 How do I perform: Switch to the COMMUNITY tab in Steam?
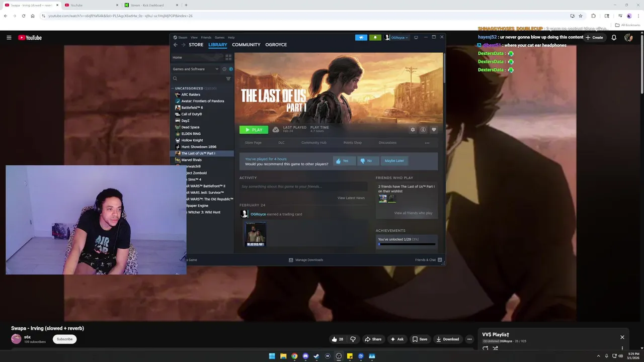(246, 45)
